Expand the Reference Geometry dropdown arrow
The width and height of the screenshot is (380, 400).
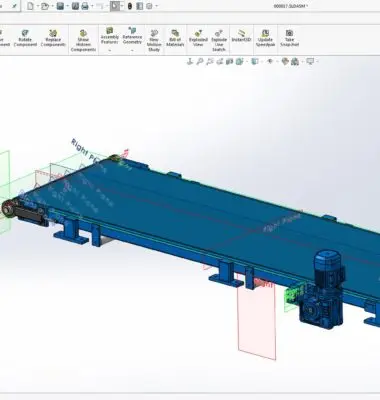point(132,50)
